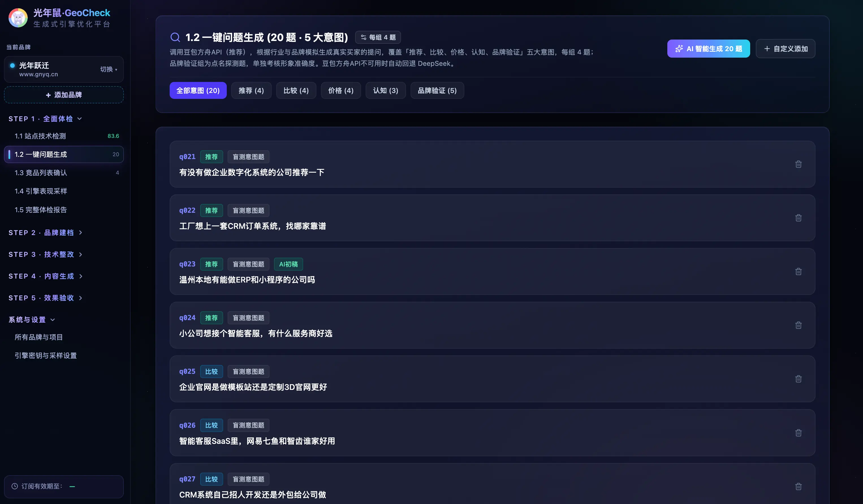The width and height of the screenshot is (863, 504).
Task: Filter questions by 推荐 (4) tab
Action: tap(251, 90)
